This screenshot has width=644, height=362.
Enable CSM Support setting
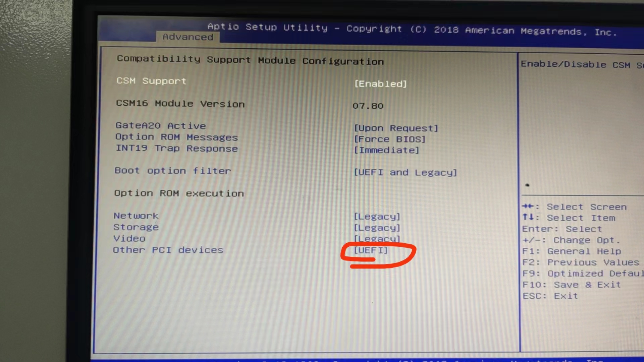(x=379, y=83)
